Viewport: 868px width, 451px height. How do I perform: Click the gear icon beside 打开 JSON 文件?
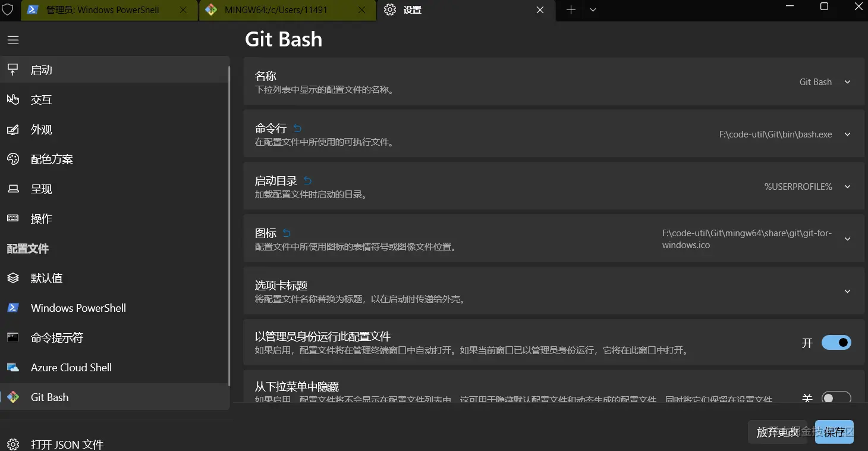(x=13, y=444)
